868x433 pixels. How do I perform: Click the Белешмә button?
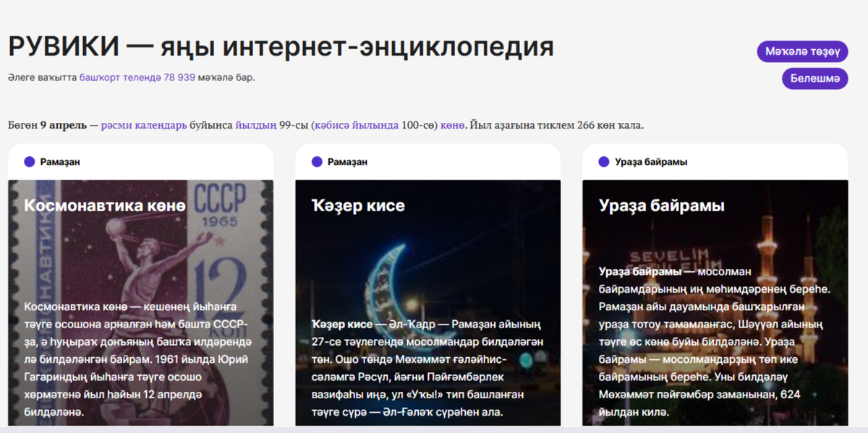coord(814,79)
